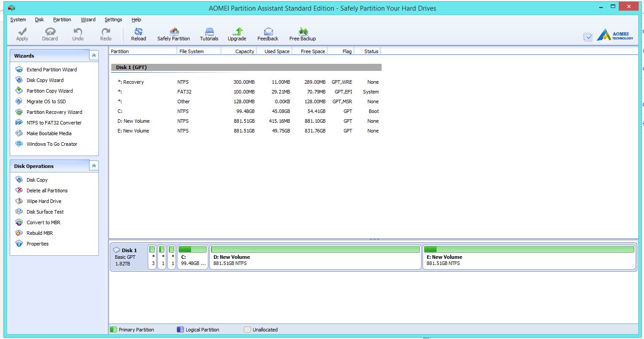Image resolution: width=644 pixels, height=339 pixels.
Task: Sort the list by Status column
Action: click(x=367, y=51)
